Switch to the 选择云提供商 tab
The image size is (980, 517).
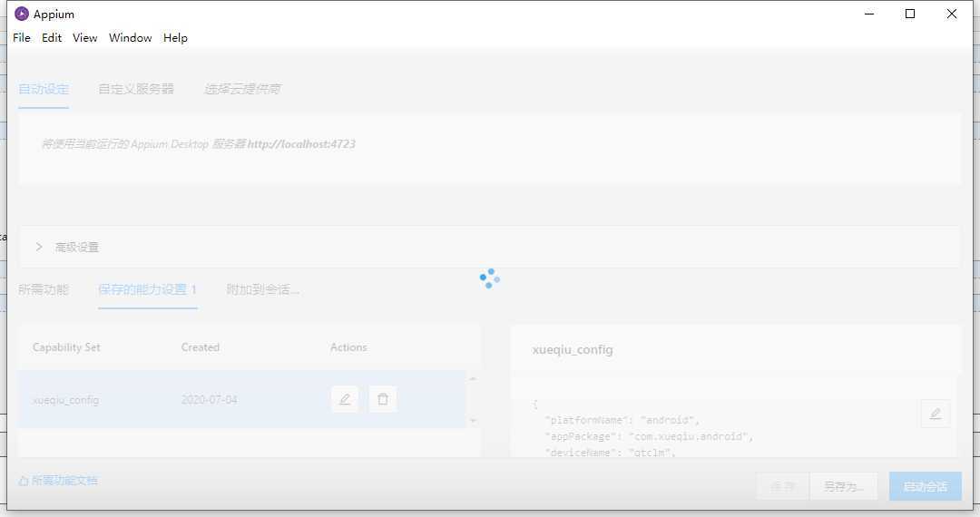(242, 89)
